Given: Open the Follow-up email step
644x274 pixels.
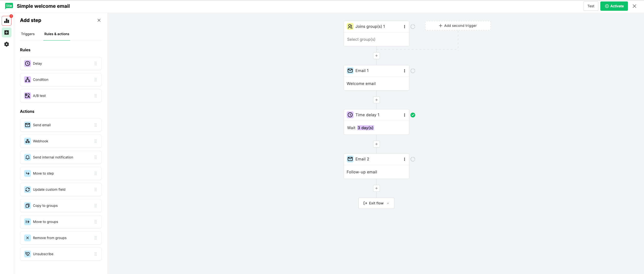Looking at the screenshot, I should point(376,172).
